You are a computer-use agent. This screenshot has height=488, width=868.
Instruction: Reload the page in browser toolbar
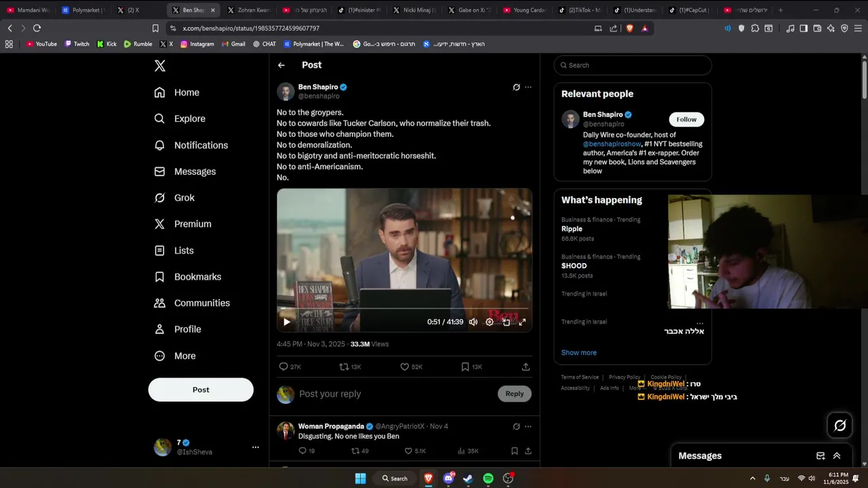pyautogui.click(x=37, y=28)
